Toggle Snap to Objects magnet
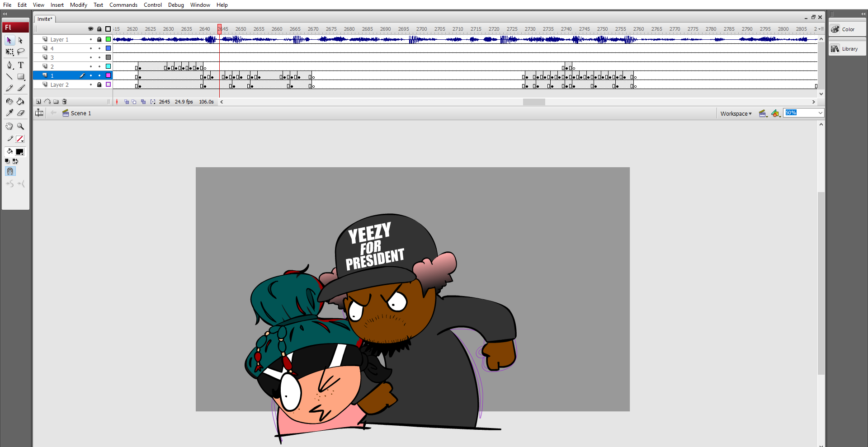The height and width of the screenshot is (447, 868). click(x=10, y=171)
